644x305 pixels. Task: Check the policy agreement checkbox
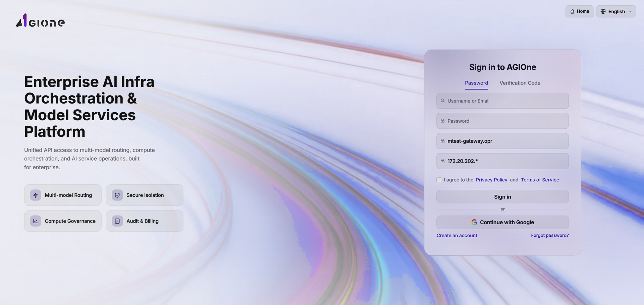point(439,180)
